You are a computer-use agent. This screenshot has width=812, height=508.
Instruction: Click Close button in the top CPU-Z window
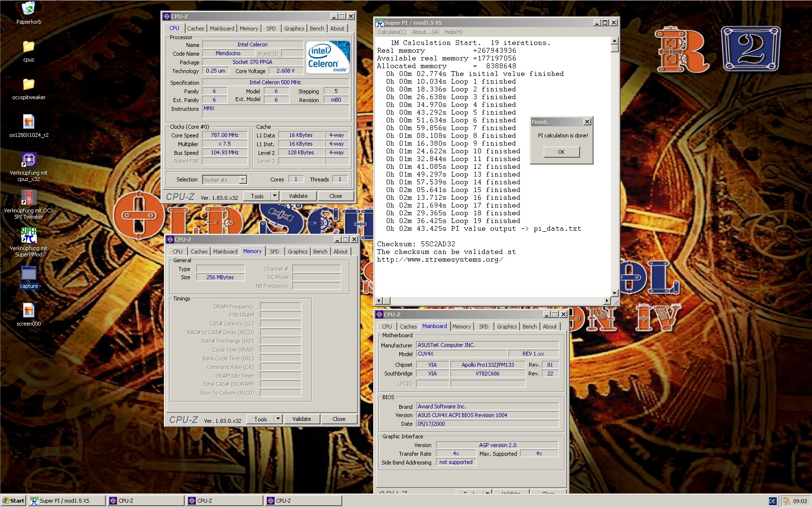tap(335, 196)
